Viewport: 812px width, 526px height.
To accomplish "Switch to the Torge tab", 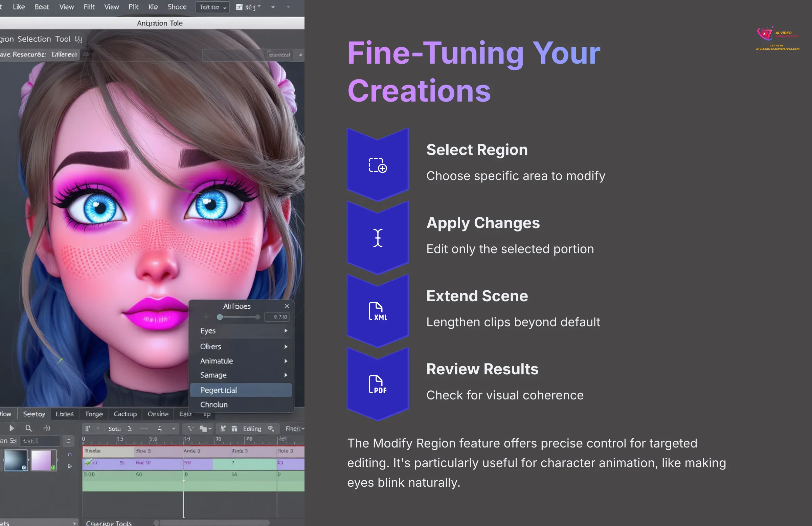I will click(93, 414).
